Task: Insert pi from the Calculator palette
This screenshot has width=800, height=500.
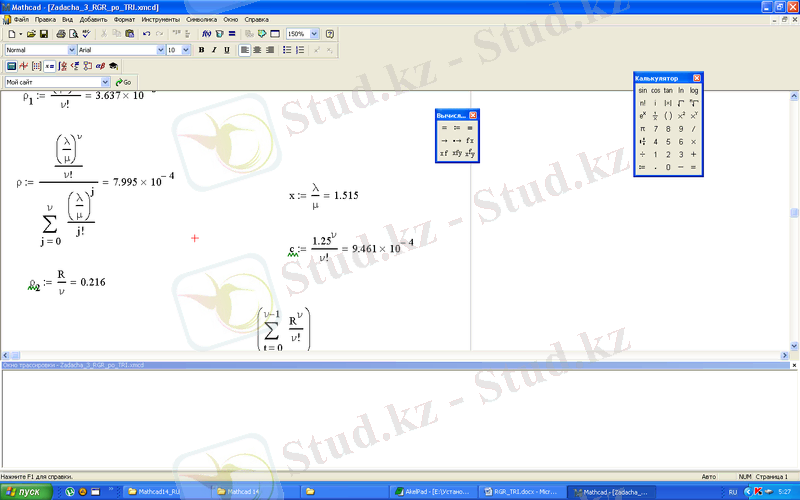Action: pyautogui.click(x=642, y=129)
